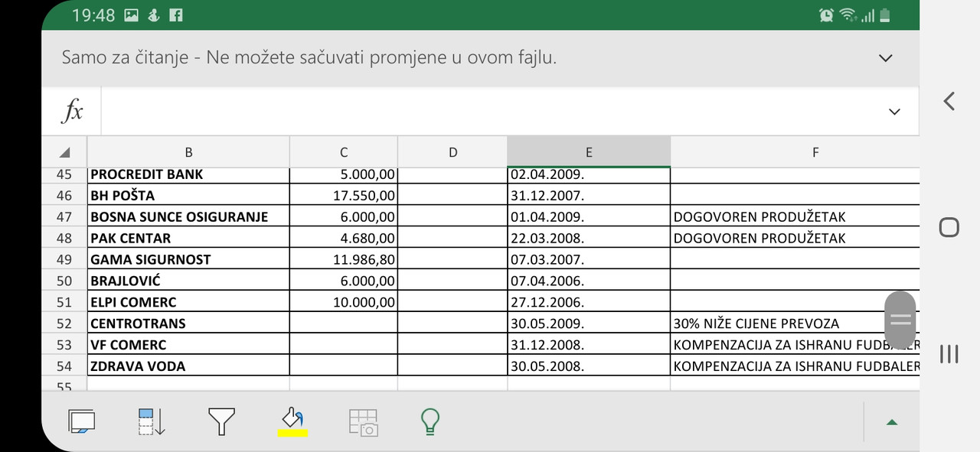Select cell VF COMERC

click(188, 345)
